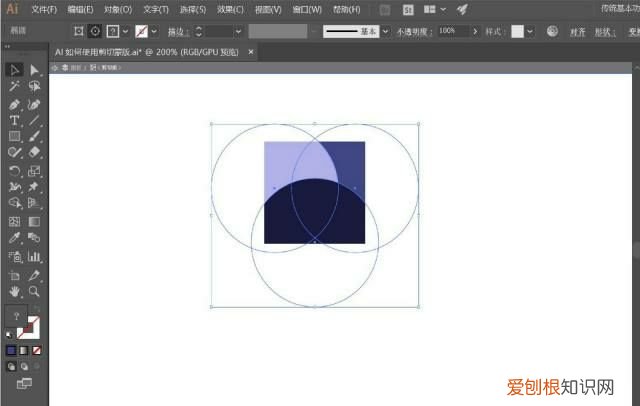
Task: Open the 效果(C) menu
Action: point(230,9)
